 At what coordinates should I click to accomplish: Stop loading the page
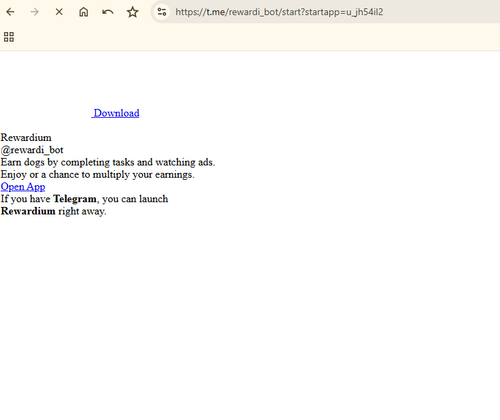click(59, 12)
